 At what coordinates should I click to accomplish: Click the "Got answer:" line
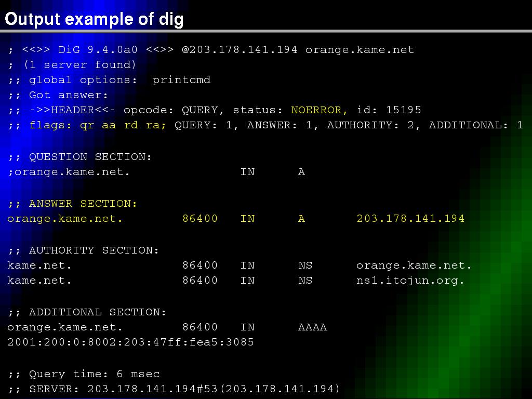click(x=58, y=95)
